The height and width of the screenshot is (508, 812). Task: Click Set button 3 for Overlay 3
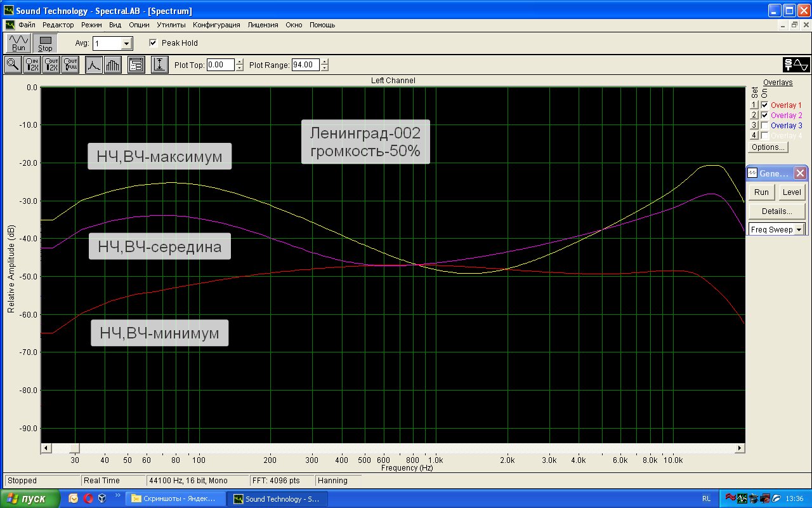coord(754,126)
